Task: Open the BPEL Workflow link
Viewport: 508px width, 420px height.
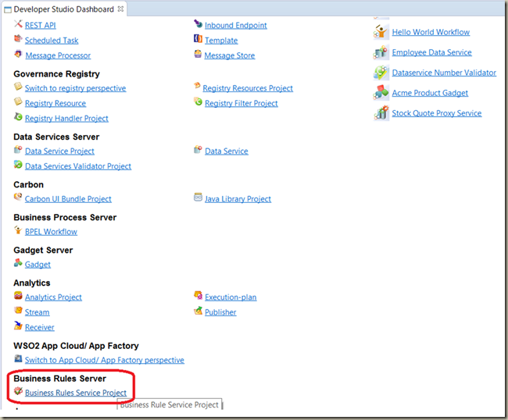Action: pyautogui.click(x=51, y=232)
